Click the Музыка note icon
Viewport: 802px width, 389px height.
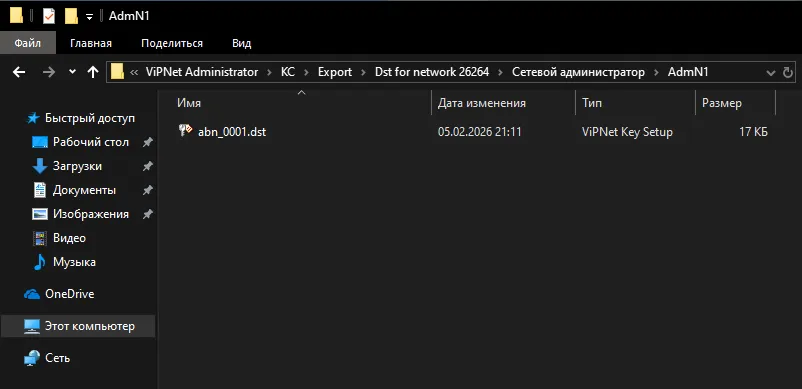39,262
